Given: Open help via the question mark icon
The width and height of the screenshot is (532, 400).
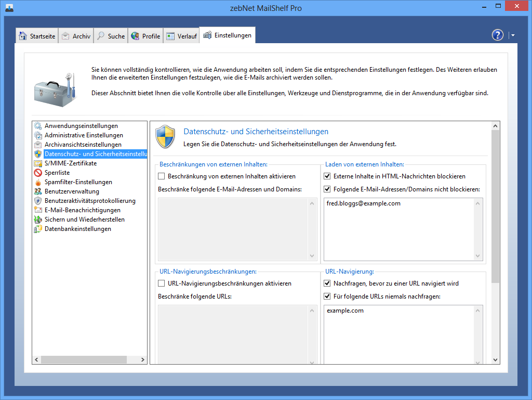Looking at the screenshot, I should tap(497, 35).
